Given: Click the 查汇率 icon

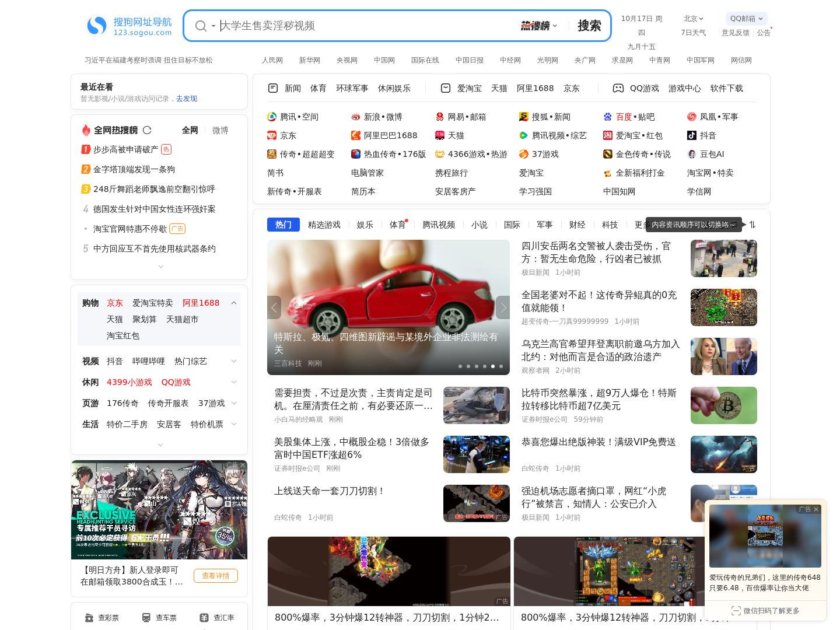Looking at the screenshot, I should click(204, 618).
